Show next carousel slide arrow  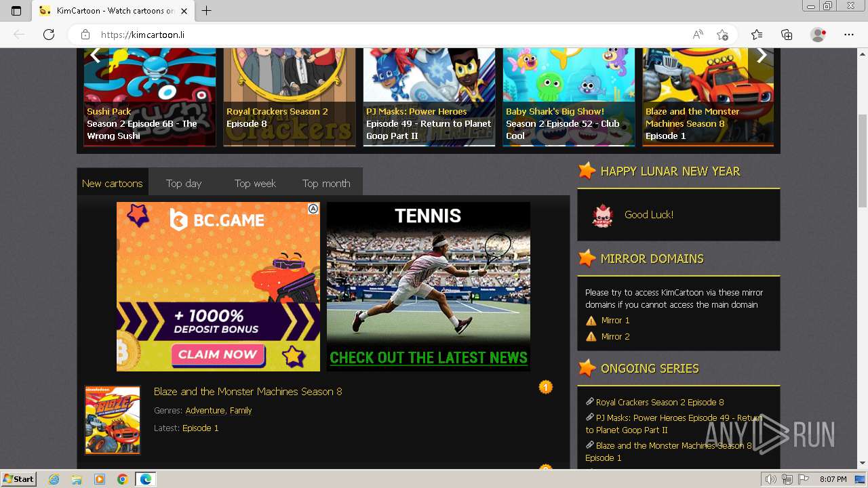[762, 56]
